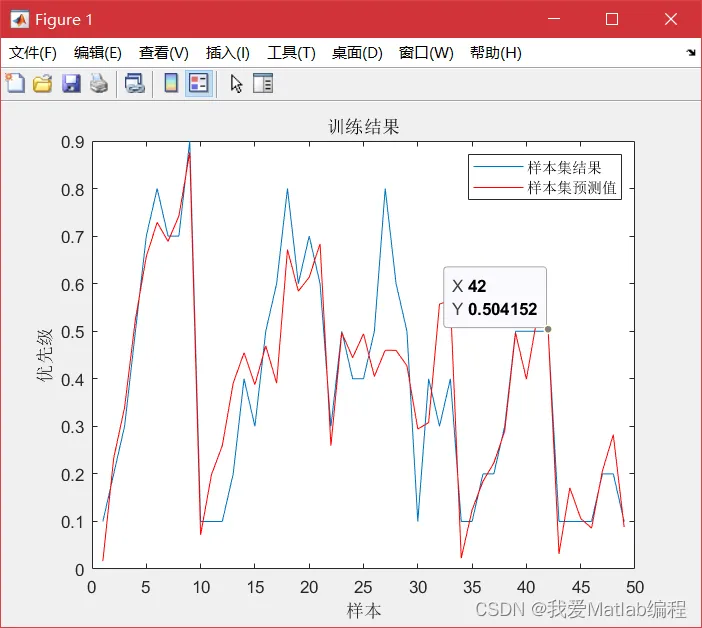Click the data cursor marker point
This screenshot has width=702, height=628.
(x=548, y=329)
